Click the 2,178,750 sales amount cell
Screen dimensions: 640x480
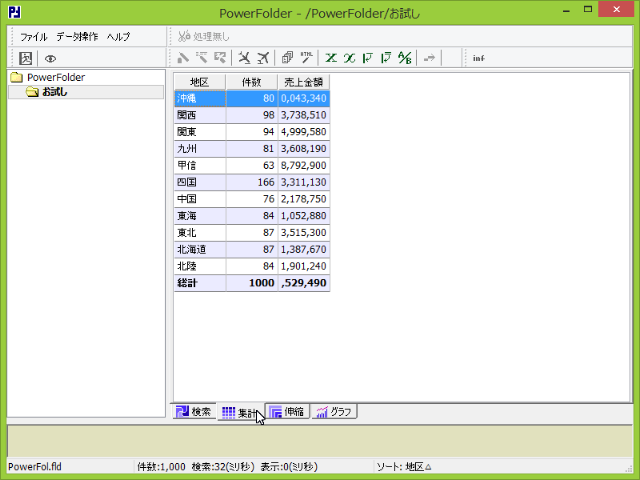tap(304, 199)
